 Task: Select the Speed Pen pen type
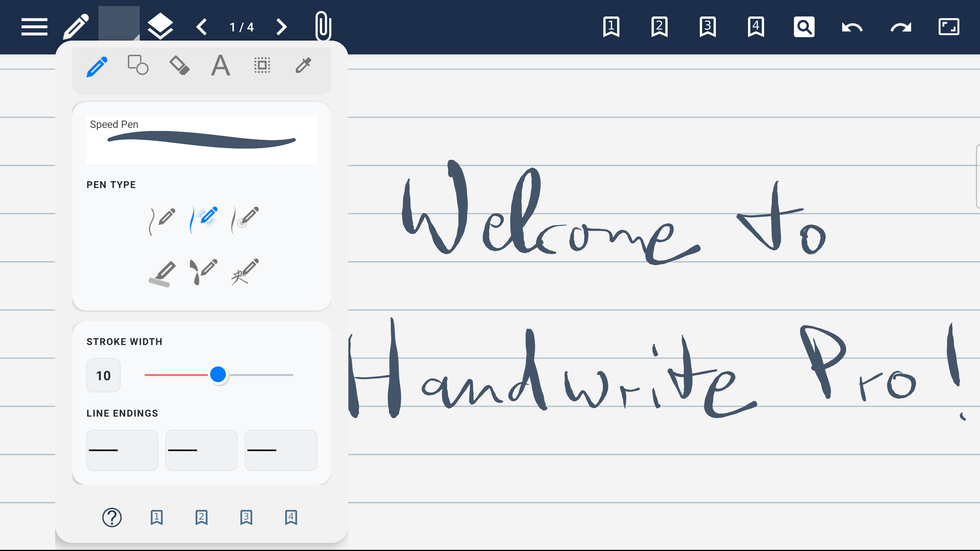(x=204, y=218)
